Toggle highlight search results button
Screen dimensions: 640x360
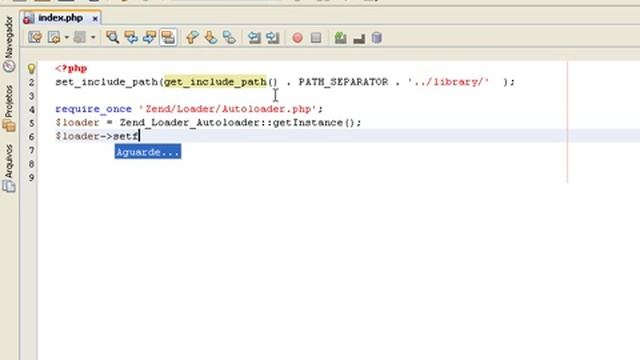(x=168, y=38)
